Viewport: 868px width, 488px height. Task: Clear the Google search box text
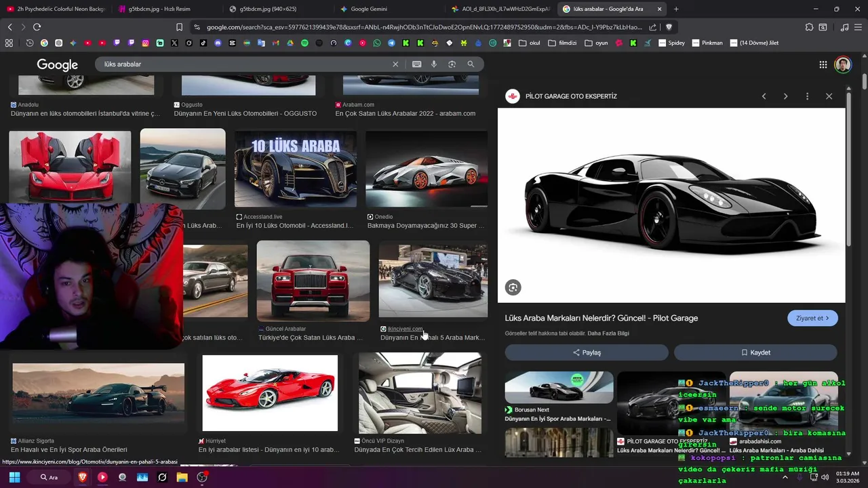point(395,64)
